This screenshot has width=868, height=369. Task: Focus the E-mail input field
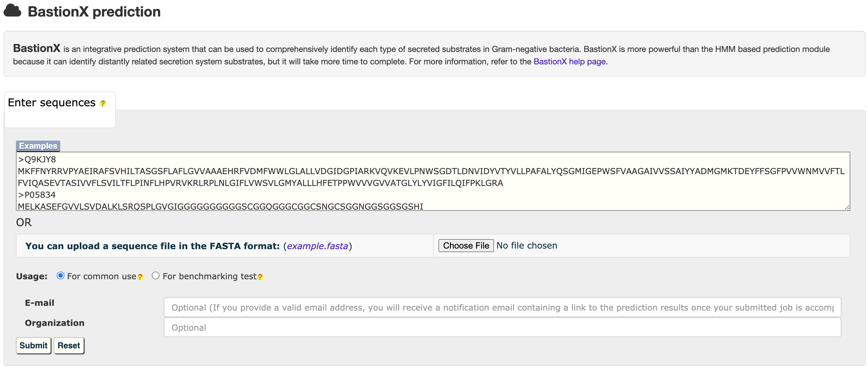point(502,307)
